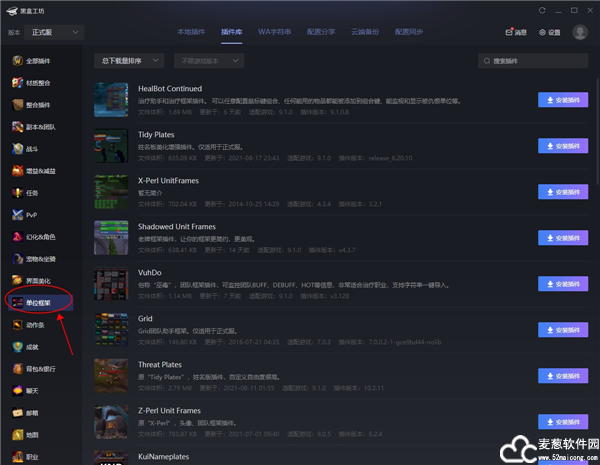Viewport: 600px width, 465px height.
Task: Open the 动作条 action bar category
Action: [28, 325]
